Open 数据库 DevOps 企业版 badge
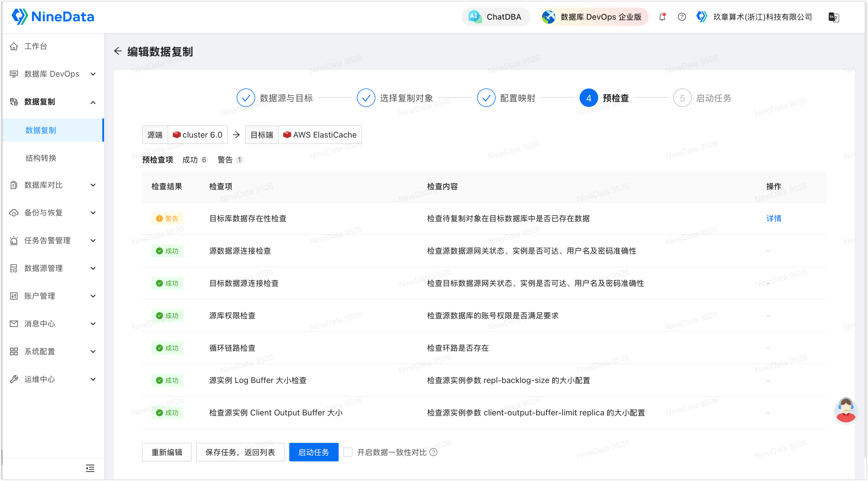The height and width of the screenshot is (481, 868). pyautogui.click(x=594, y=16)
